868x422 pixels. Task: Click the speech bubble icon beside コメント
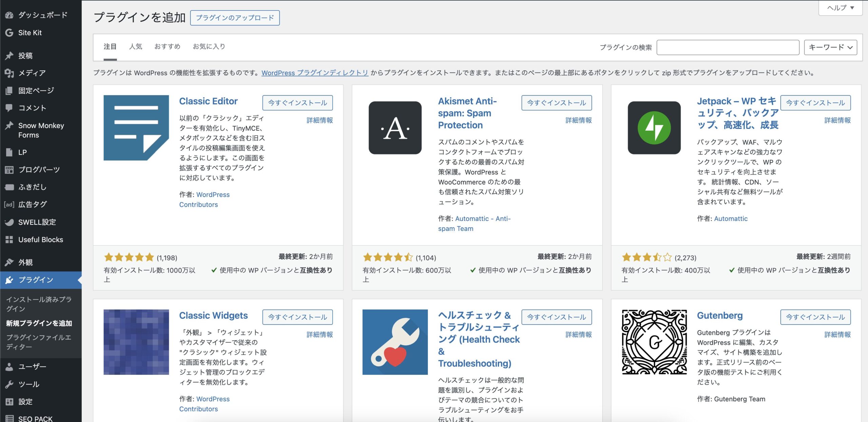pos(9,108)
